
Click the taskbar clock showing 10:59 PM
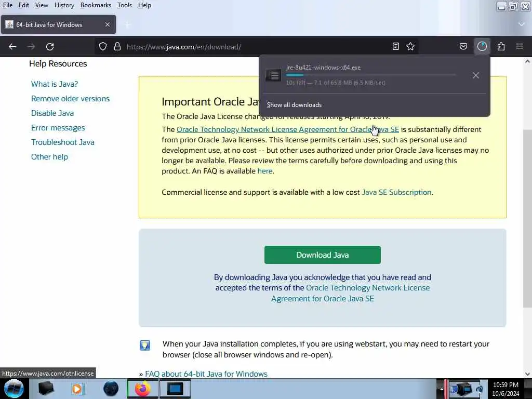(506, 389)
